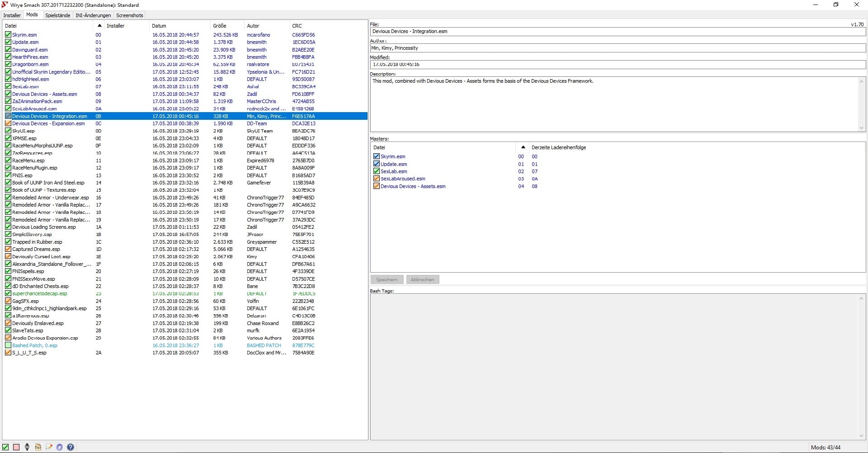
Task: Sort mods by the CRC column header
Action: point(328,26)
